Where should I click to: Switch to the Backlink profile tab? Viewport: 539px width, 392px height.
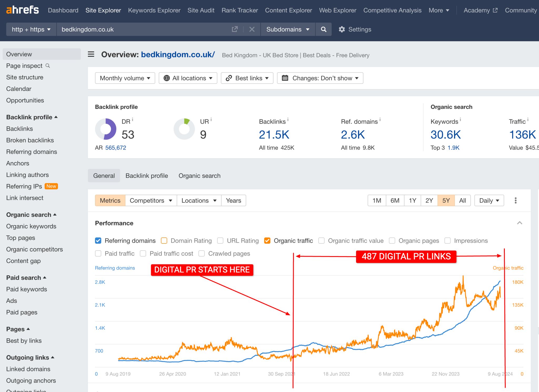(x=147, y=176)
